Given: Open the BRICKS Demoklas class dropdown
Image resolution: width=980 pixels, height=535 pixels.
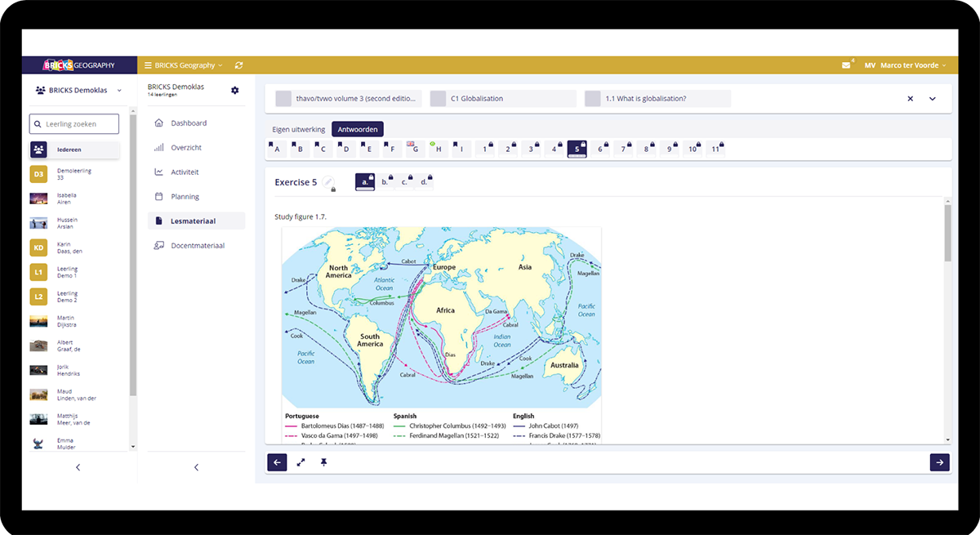Looking at the screenshot, I should [78, 90].
